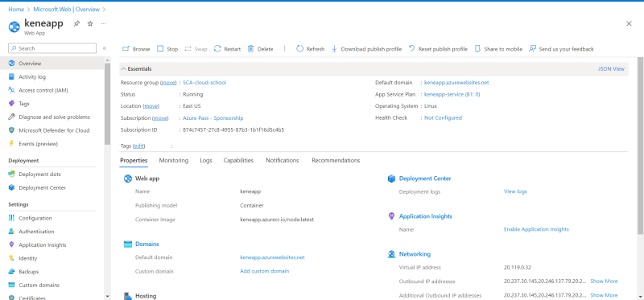Switch to the Properties tab
Image resolution: width=644 pixels, height=300 pixels.
(x=134, y=161)
